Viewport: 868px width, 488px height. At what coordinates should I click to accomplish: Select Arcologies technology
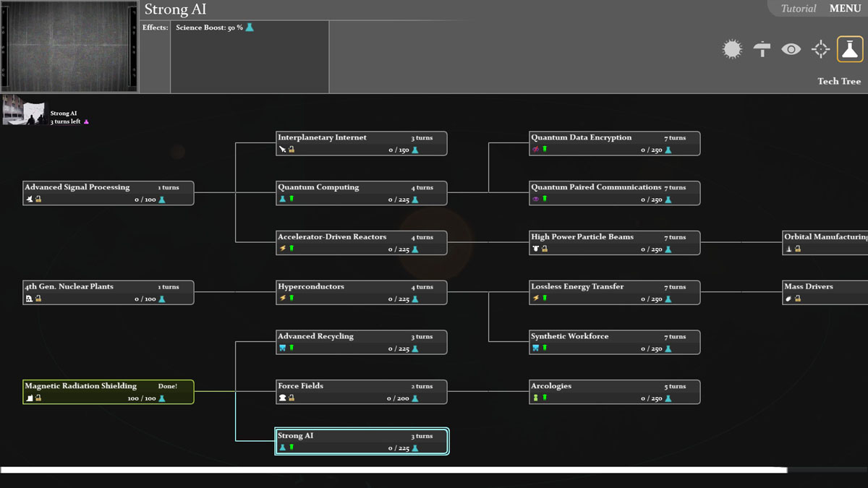click(x=615, y=392)
